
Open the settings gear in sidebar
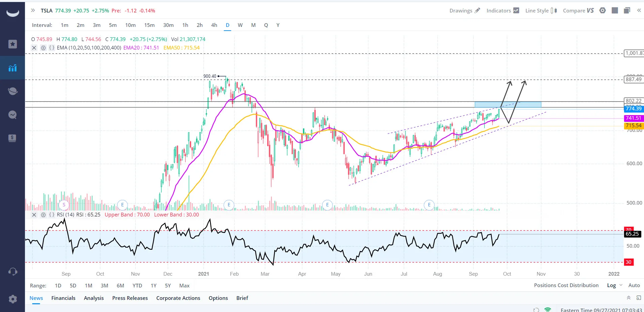12,299
